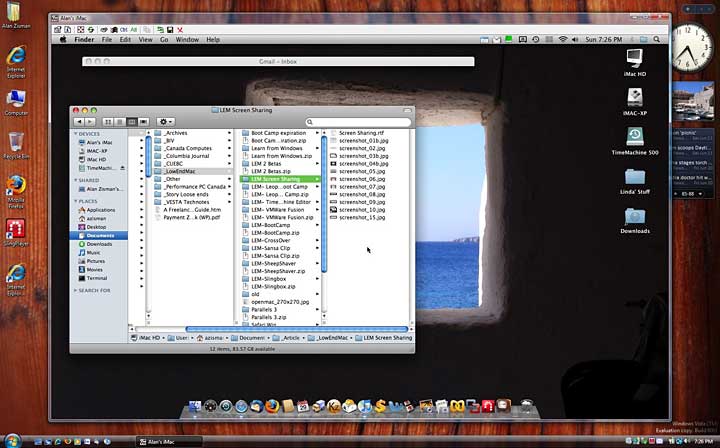The height and width of the screenshot is (448, 720).
Task: Expand SEARCH FOR section in sidebar
Action: tap(76, 290)
